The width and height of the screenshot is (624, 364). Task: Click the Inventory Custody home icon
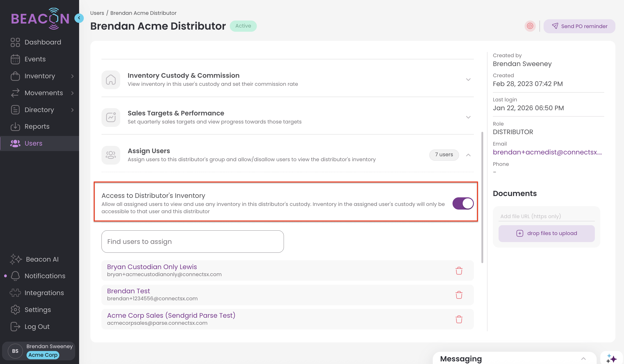coord(111,80)
